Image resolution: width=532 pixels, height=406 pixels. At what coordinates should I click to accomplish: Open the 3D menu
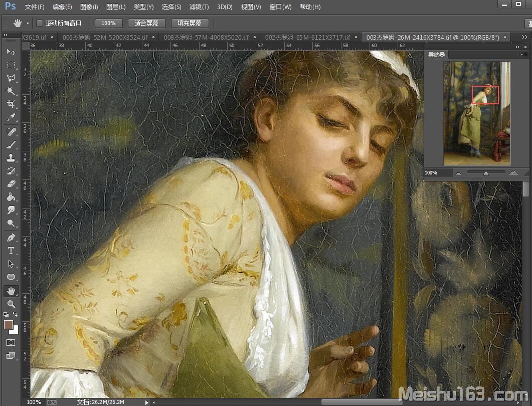pyautogui.click(x=225, y=7)
